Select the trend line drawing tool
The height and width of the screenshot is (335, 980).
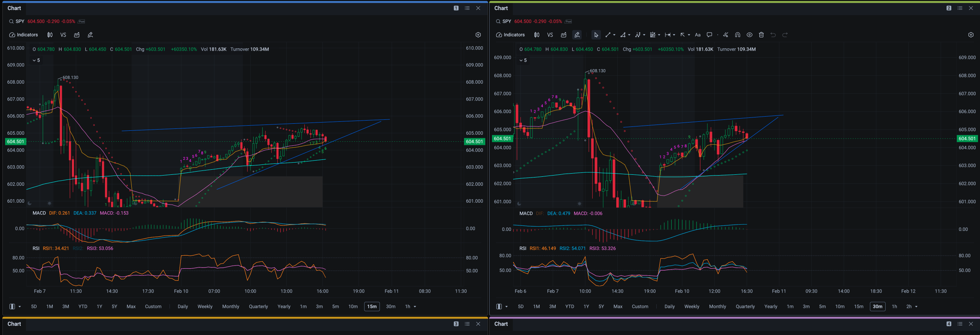608,35
